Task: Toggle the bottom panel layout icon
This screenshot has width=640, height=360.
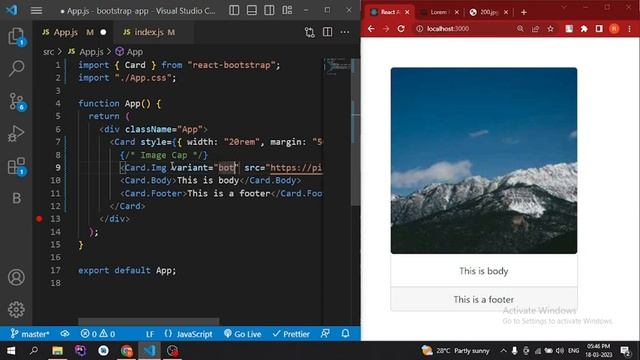Action: click(x=252, y=10)
